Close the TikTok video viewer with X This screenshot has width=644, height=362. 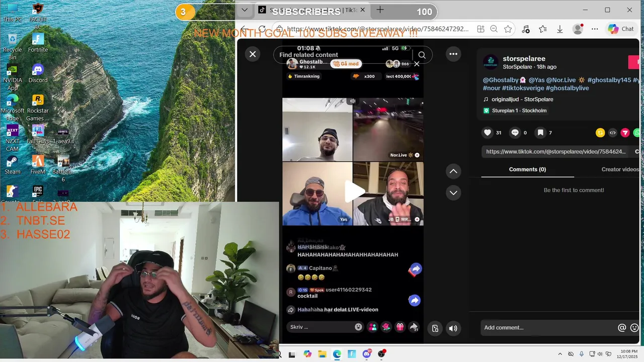click(253, 54)
